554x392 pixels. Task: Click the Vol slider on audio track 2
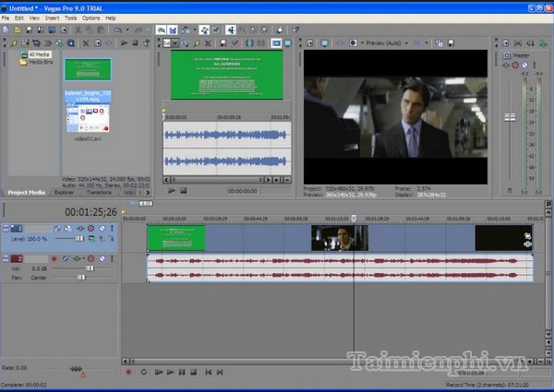(x=90, y=268)
